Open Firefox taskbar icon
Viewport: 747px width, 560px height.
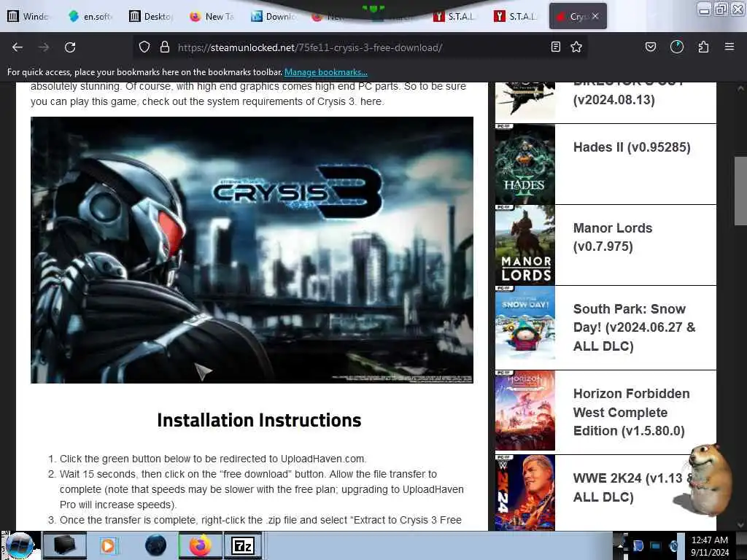pos(200,545)
